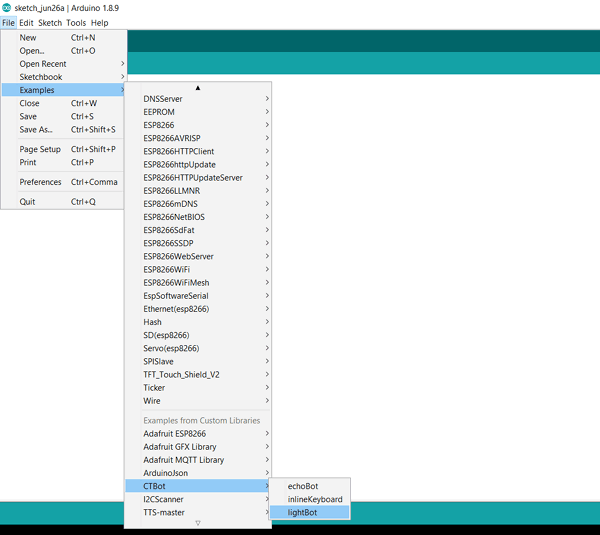
Task: Expand the ESP8266HTTPUpdateServer examples
Action: pos(198,177)
